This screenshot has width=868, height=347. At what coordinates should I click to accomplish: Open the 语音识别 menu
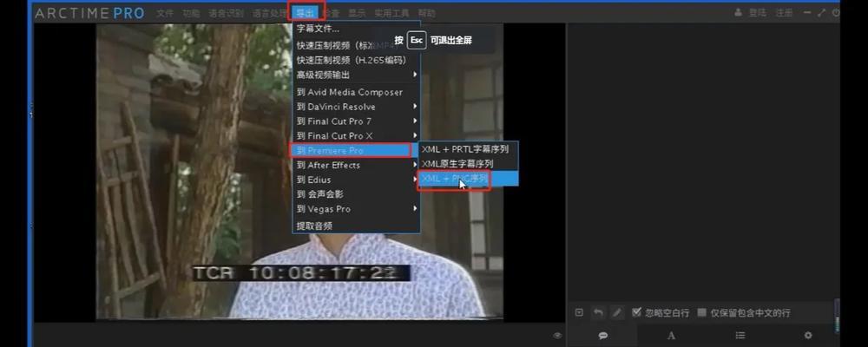tap(226, 13)
